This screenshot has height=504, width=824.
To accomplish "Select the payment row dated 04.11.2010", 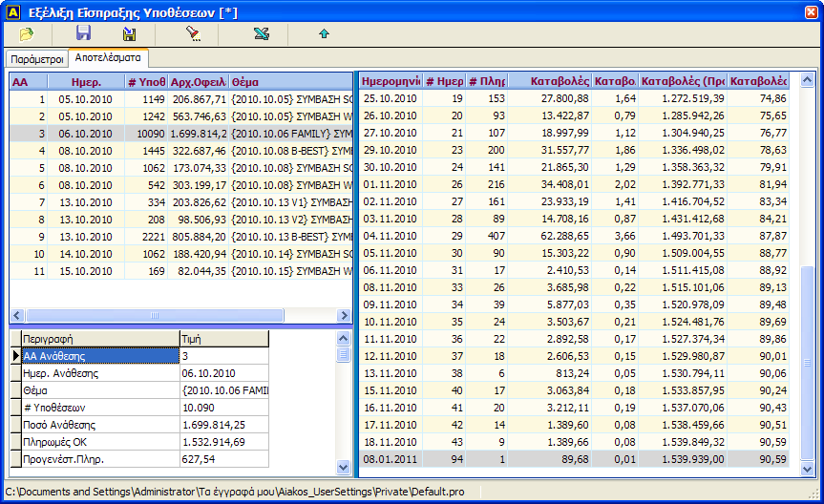I will pos(575,236).
